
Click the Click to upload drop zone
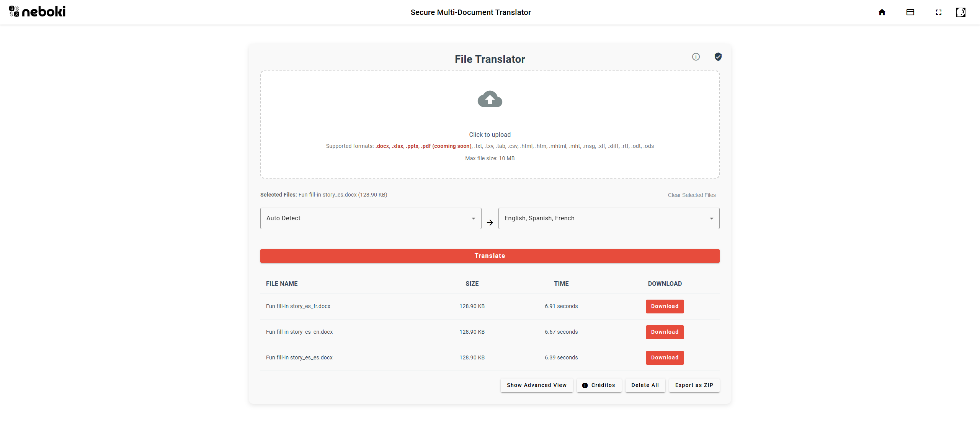pyautogui.click(x=490, y=134)
